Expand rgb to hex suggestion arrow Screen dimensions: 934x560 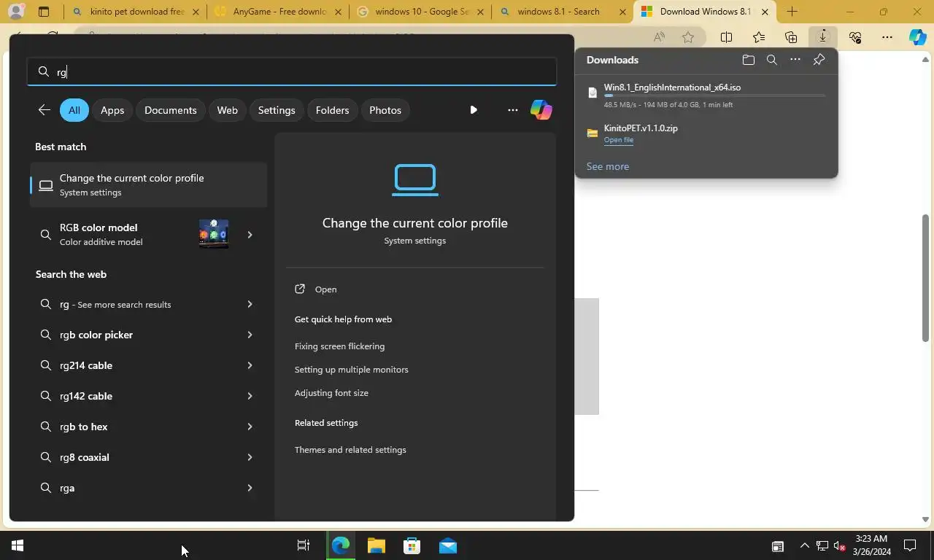(250, 427)
